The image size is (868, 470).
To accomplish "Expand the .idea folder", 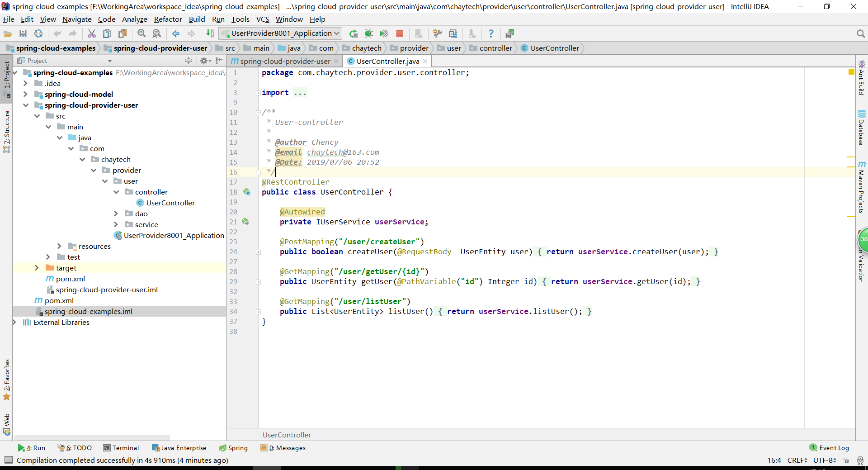I will click(25, 83).
